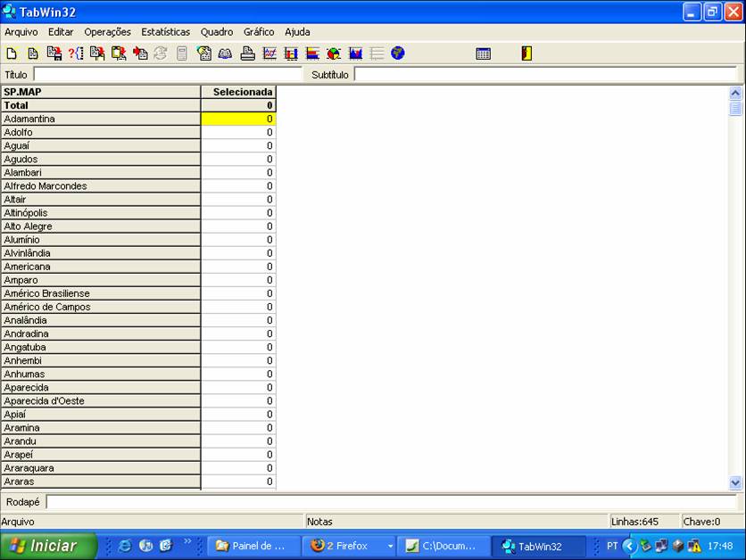Select the Aparecida d'Oeste row
The height and width of the screenshot is (560, 746).
pyautogui.click(x=101, y=400)
